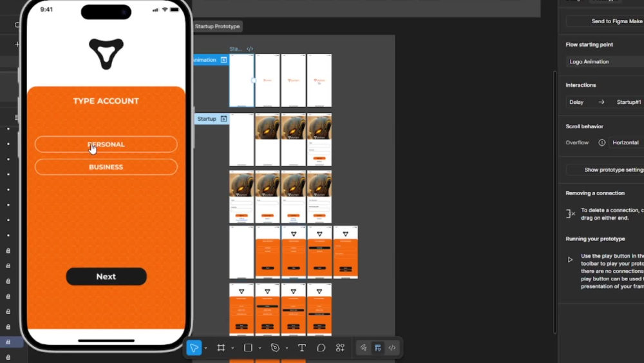The image size is (644, 363).
Task: Switch to Design mode in toolbar
Action: pos(378,348)
